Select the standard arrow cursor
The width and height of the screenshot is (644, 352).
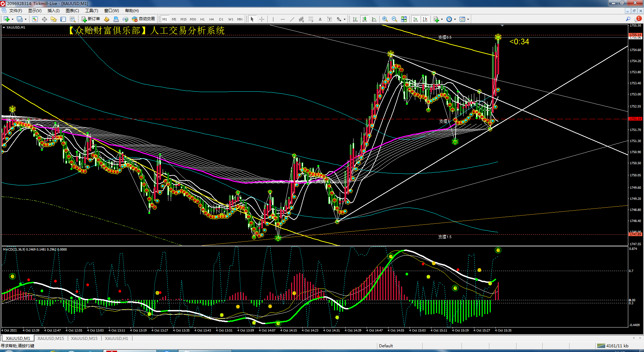[252, 19]
